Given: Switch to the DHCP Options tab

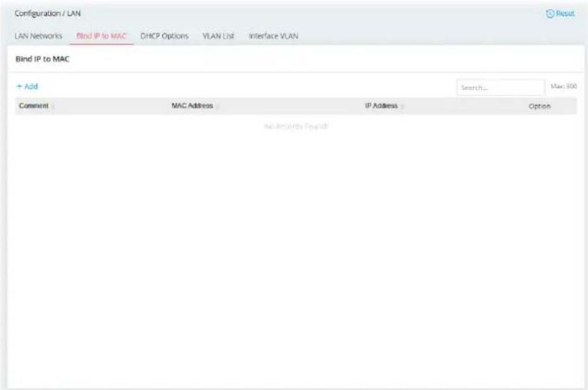Looking at the screenshot, I should (x=164, y=36).
